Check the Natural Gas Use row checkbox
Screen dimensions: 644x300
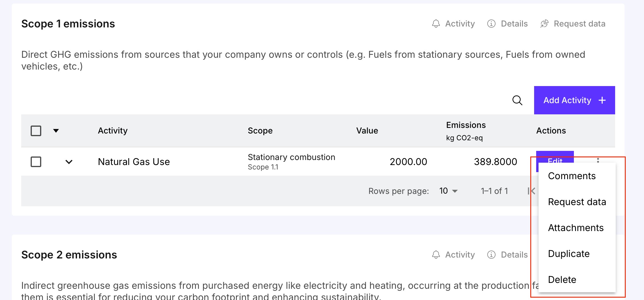[36, 162]
